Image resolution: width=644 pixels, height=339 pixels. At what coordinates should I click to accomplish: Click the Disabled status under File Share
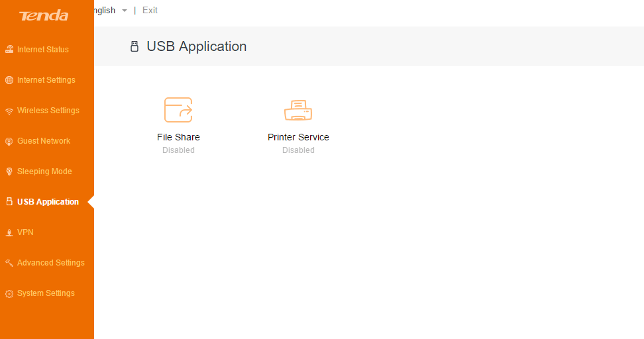pos(178,150)
